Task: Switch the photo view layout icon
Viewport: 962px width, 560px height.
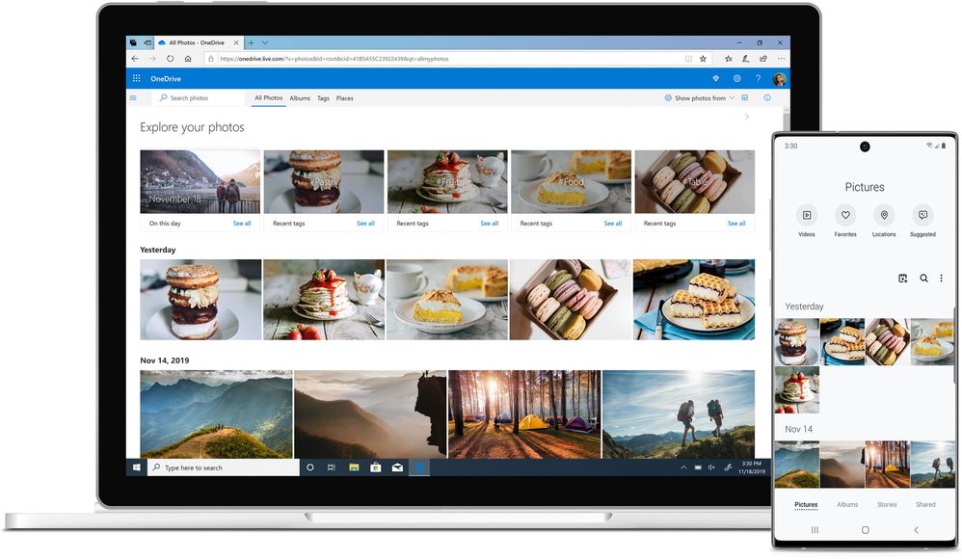Action: click(745, 98)
